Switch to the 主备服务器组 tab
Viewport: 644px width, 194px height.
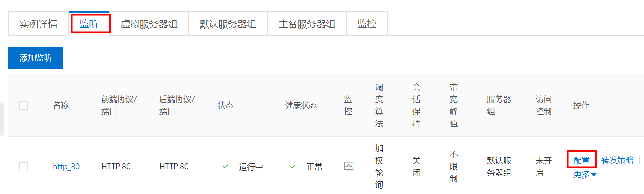(x=307, y=24)
